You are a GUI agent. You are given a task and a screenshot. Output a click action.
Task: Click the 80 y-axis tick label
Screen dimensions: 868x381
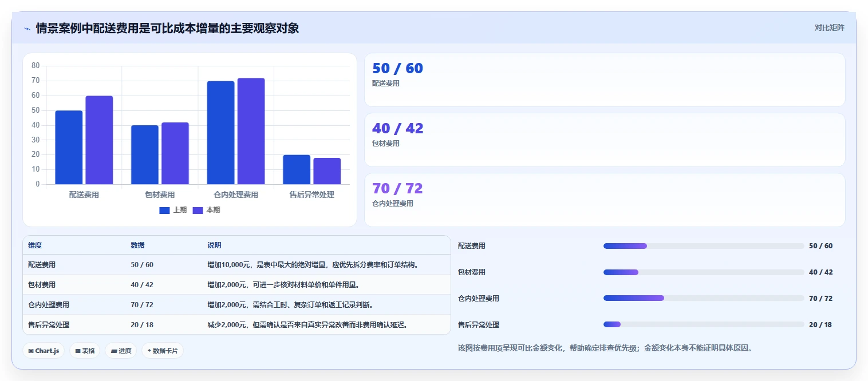(x=35, y=66)
